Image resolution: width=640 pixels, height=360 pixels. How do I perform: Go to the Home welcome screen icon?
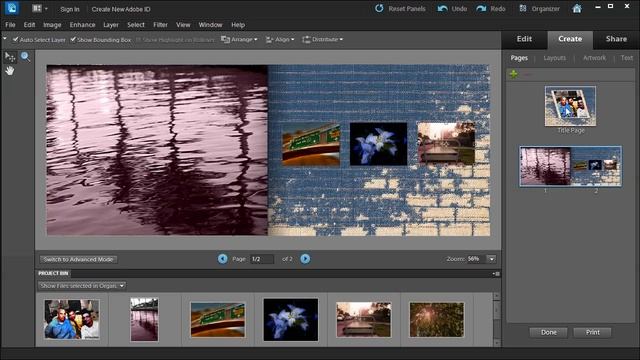pyautogui.click(x=577, y=9)
